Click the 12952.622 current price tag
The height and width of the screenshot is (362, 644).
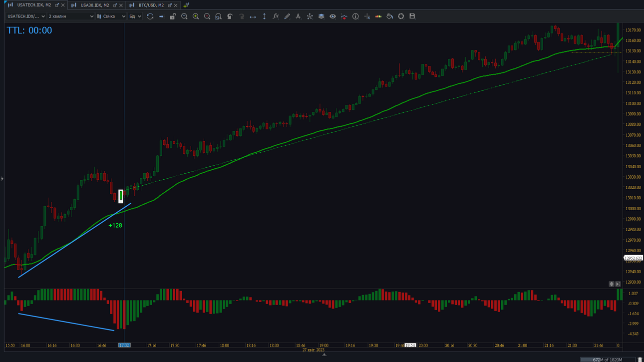point(634,258)
